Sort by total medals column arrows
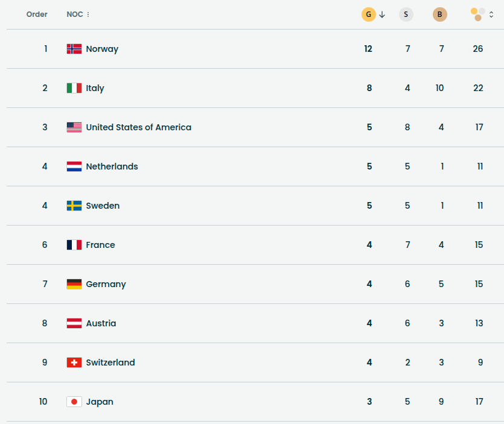This screenshot has width=504, height=424. coord(491,14)
